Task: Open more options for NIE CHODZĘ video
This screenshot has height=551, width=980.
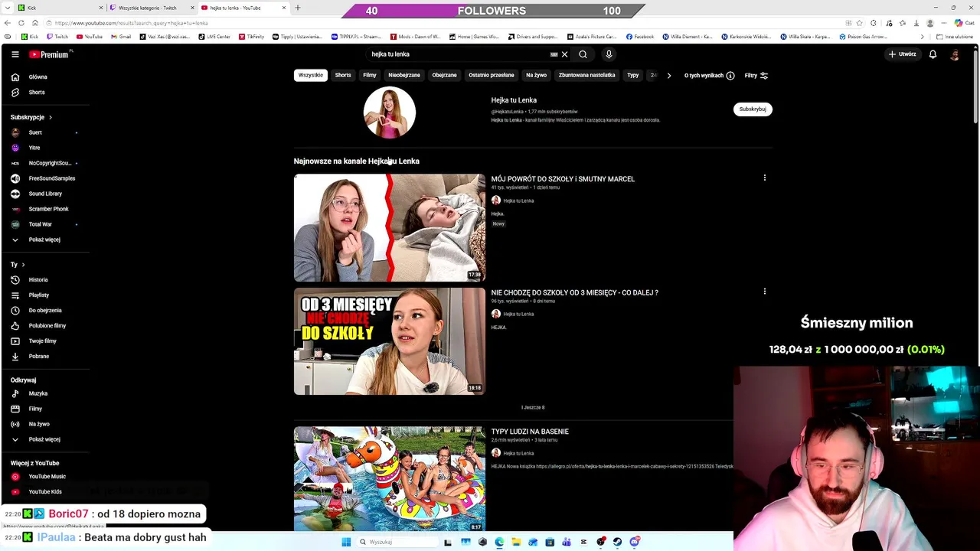Action: click(x=764, y=292)
